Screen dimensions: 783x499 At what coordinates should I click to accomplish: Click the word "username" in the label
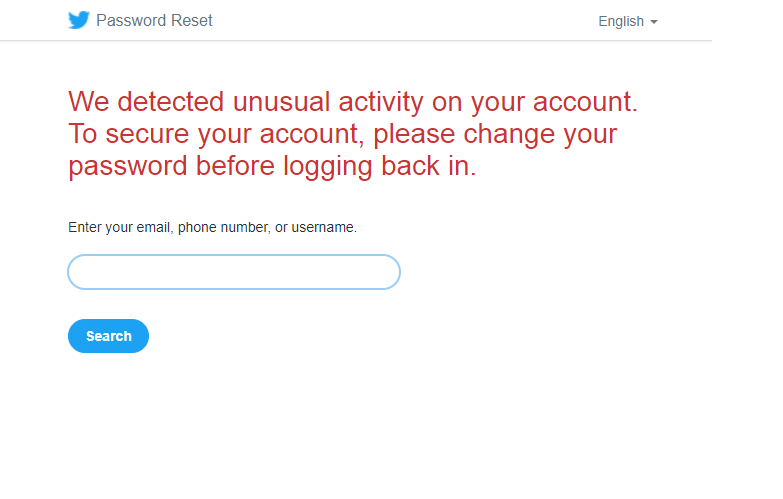coord(323,227)
